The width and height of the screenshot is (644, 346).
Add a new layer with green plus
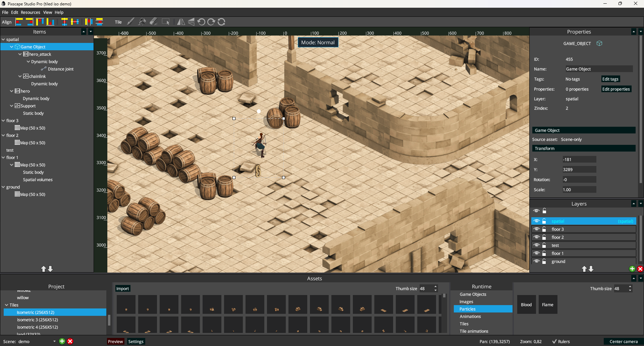[x=632, y=269]
